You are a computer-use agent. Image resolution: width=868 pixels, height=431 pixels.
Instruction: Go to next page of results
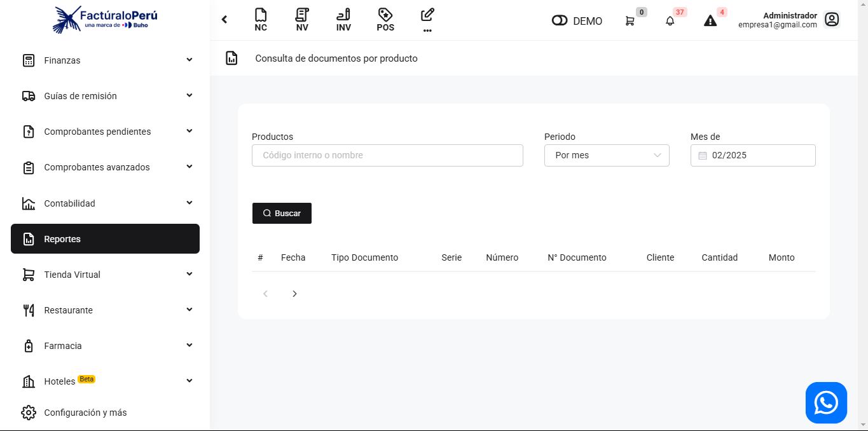tap(294, 294)
